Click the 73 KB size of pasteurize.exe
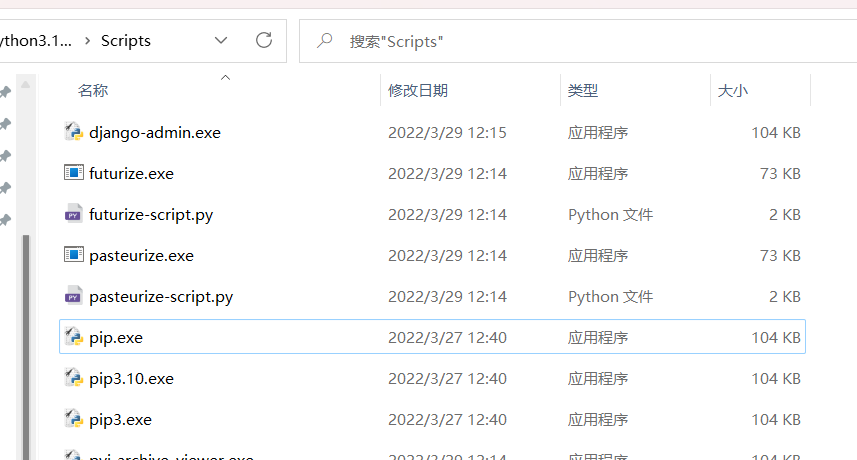857x460 pixels. [780, 256]
